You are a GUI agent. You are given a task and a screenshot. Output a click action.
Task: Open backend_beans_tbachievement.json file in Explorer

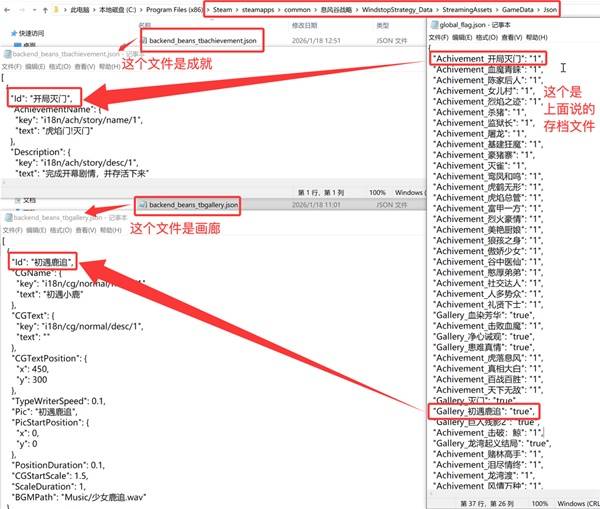click(200, 42)
